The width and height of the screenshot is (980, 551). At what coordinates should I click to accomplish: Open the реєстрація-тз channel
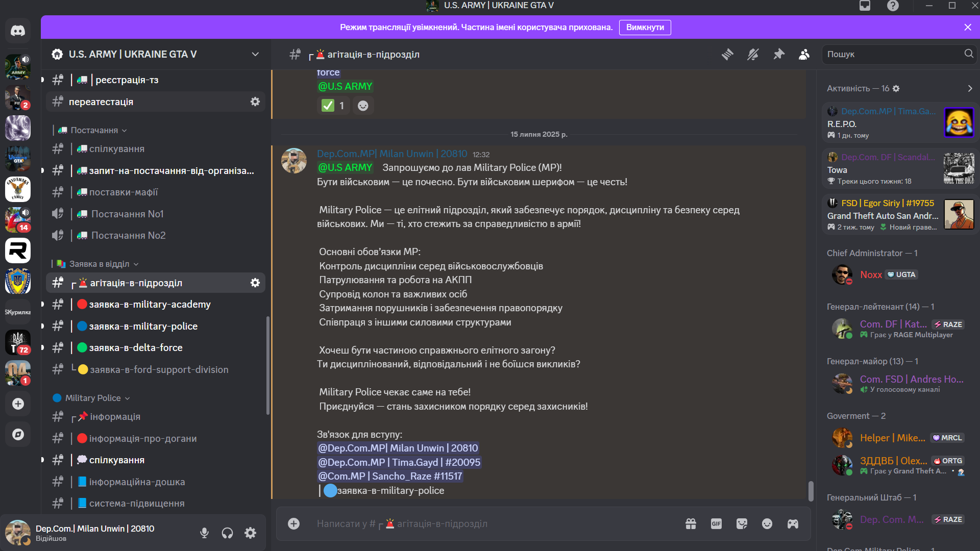pos(156,80)
